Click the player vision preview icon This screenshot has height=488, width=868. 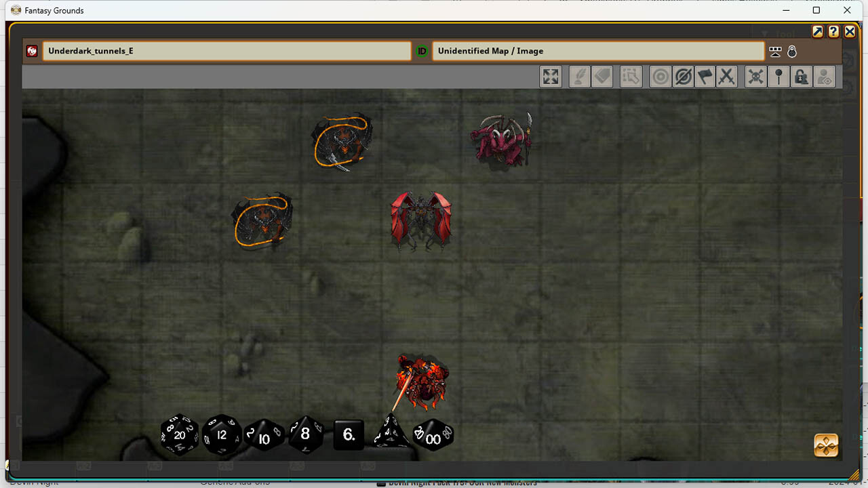[x=824, y=77]
